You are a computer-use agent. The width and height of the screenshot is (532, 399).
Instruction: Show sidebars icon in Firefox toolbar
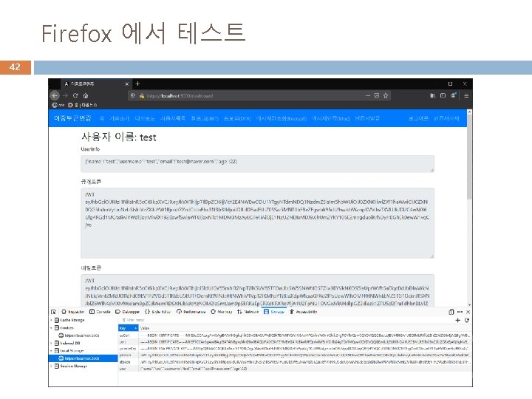click(x=443, y=95)
